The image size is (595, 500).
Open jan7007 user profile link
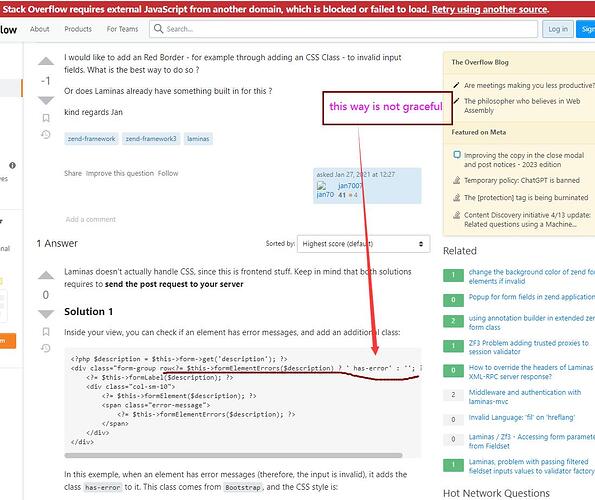click(x=350, y=186)
